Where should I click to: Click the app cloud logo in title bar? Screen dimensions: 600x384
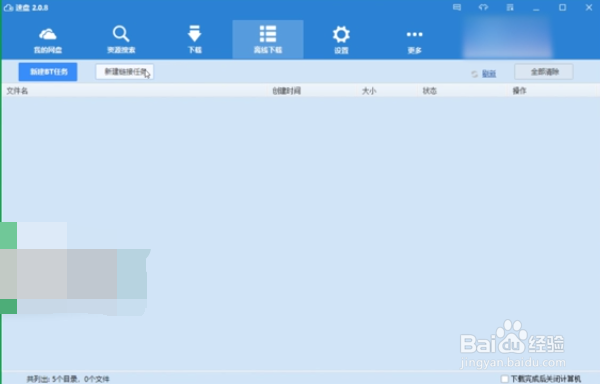click(8, 8)
